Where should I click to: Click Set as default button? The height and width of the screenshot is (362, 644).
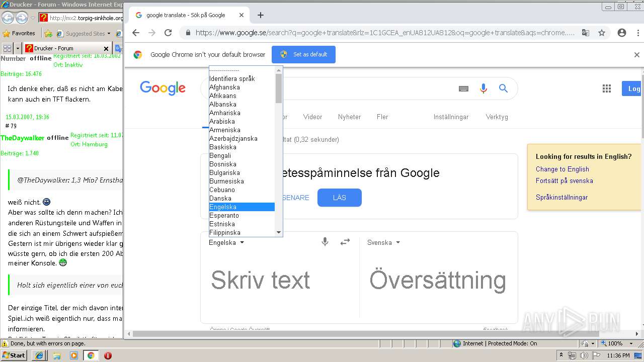point(303,54)
